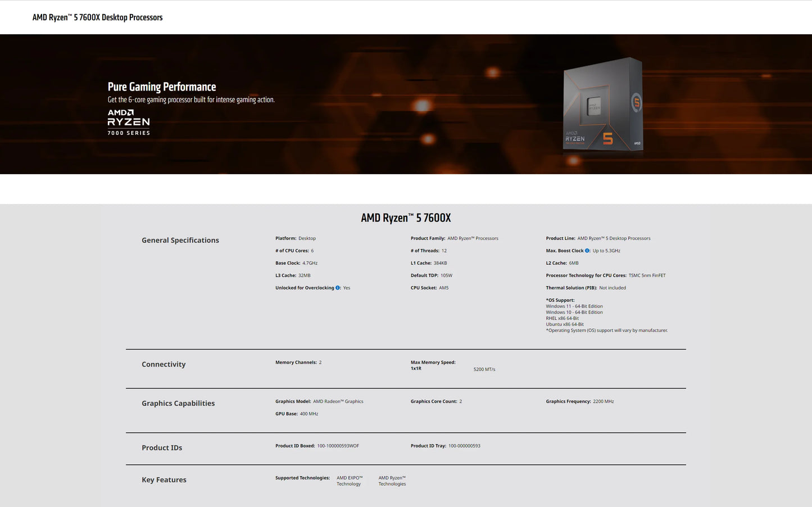Click the Unlocked for Overclocking info icon

(x=338, y=288)
